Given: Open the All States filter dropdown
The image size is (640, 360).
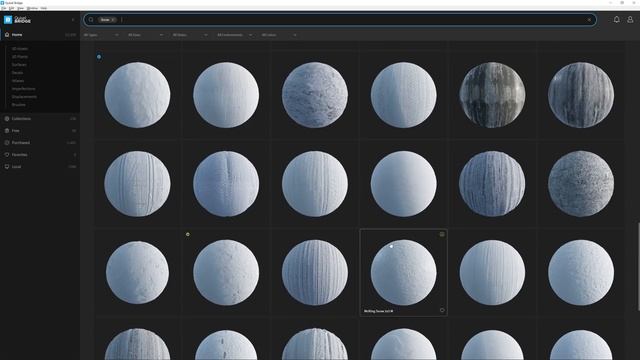Looking at the screenshot, I should pyautogui.click(x=190, y=35).
